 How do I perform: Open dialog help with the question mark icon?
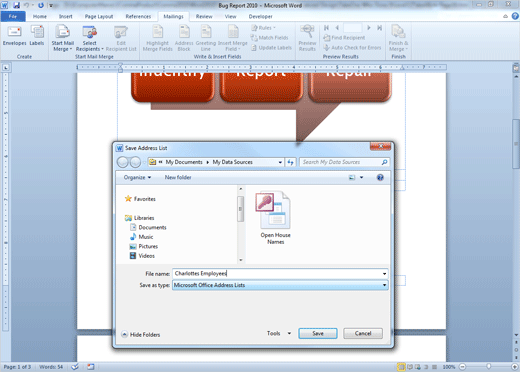coord(380,177)
